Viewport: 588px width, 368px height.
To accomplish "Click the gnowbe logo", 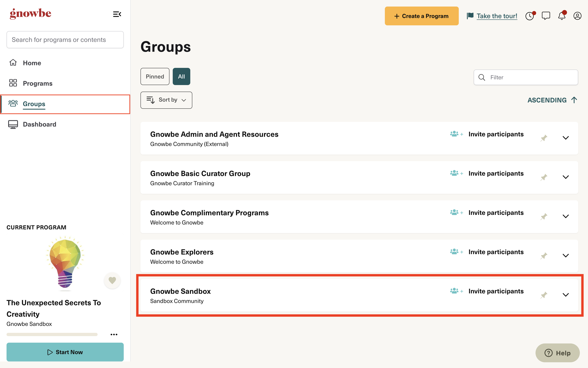I will point(30,14).
